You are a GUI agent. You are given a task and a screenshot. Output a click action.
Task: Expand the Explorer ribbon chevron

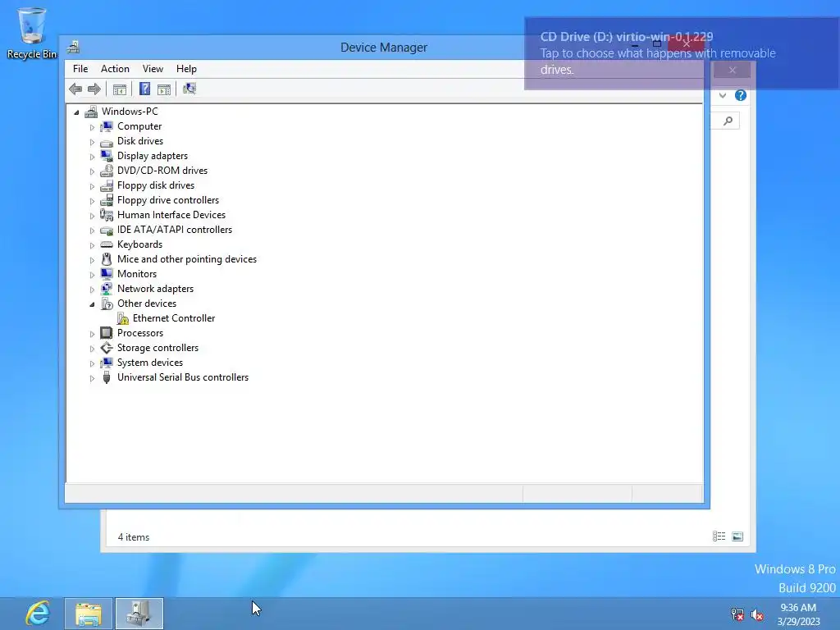click(723, 95)
